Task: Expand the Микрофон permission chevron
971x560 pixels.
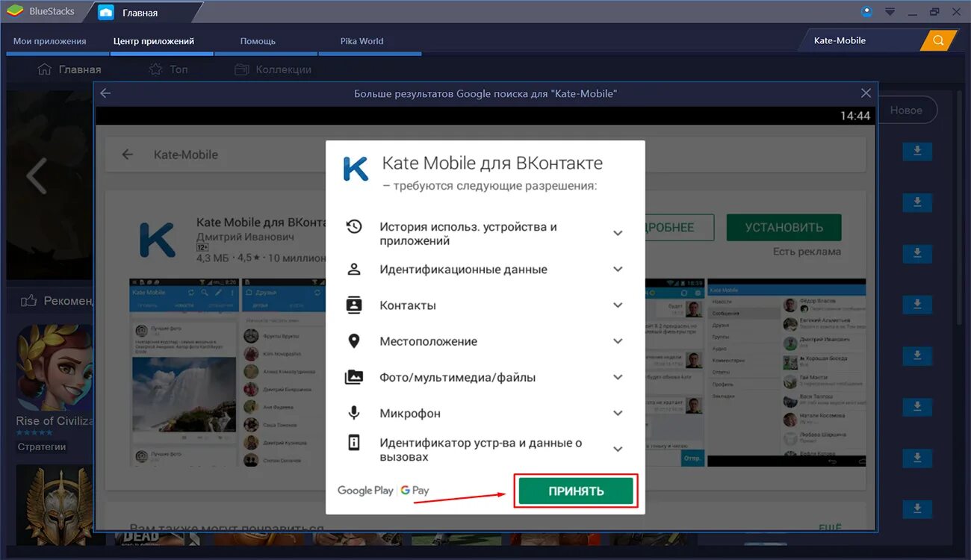Action: point(618,413)
